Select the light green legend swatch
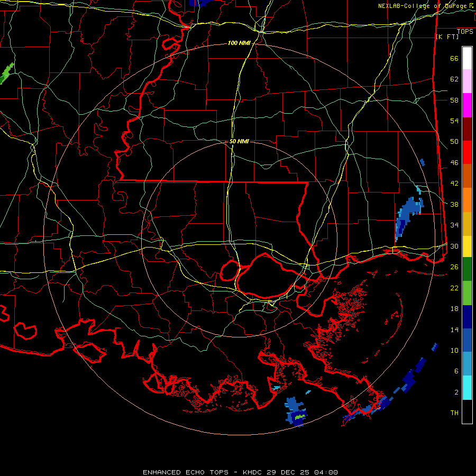The image size is (476, 476). click(467, 293)
